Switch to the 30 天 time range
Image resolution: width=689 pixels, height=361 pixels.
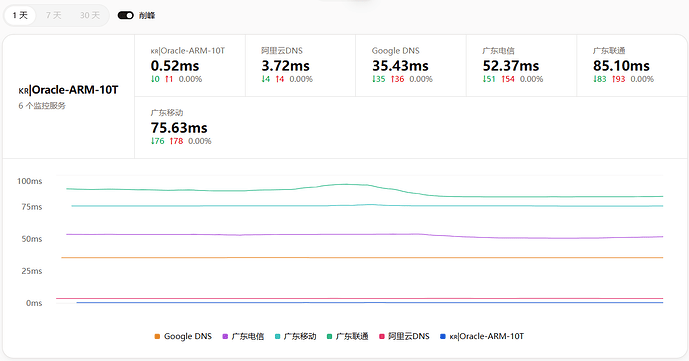click(90, 15)
